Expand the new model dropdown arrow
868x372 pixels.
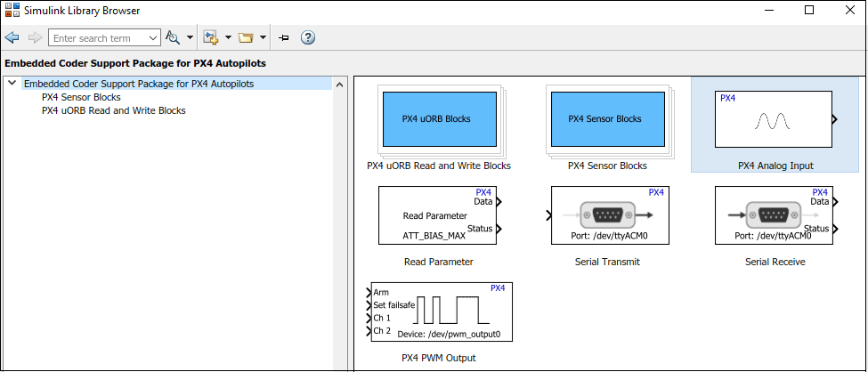point(228,37)
